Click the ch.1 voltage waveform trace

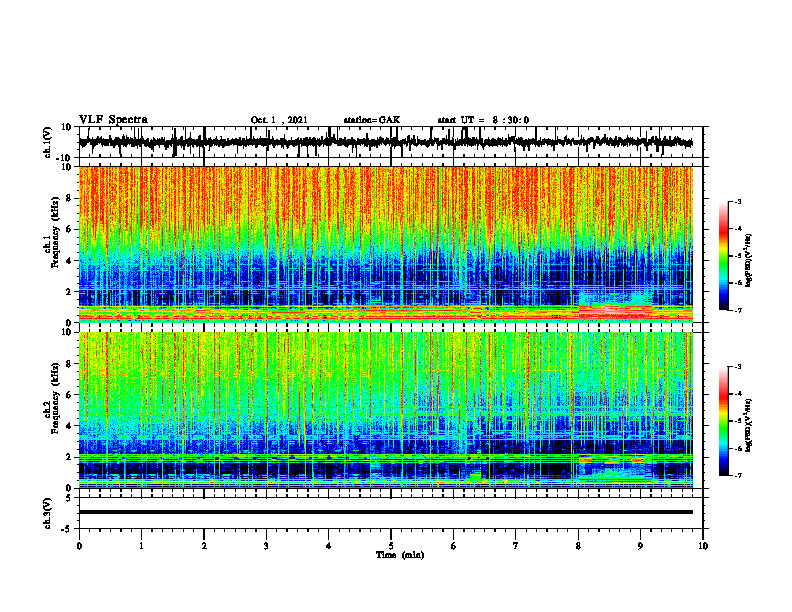pos(385,142)
